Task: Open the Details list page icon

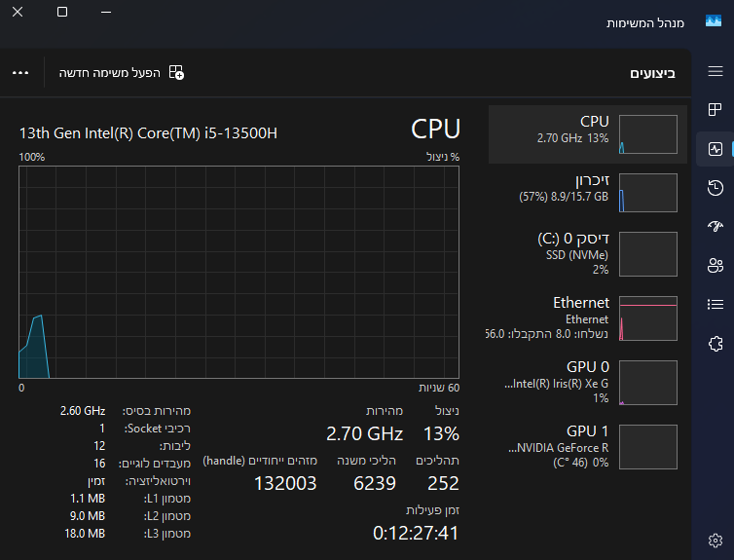Action: click(x=715, y=304)
